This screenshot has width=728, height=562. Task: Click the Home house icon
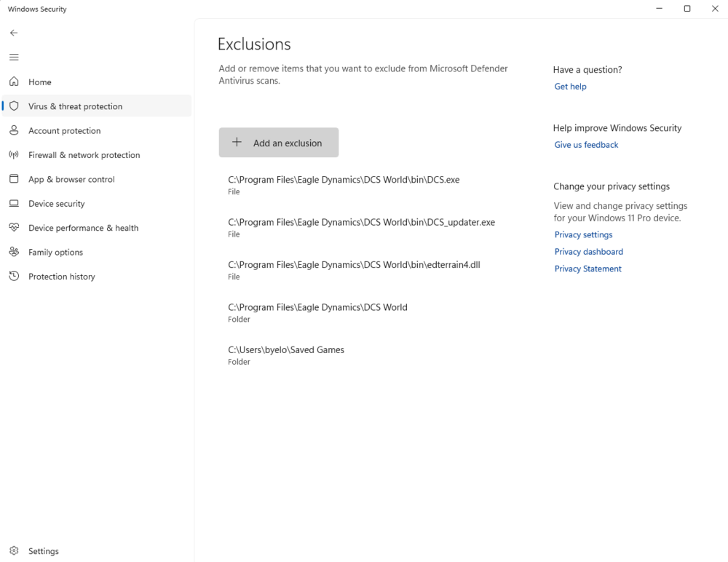pos(14,82)
